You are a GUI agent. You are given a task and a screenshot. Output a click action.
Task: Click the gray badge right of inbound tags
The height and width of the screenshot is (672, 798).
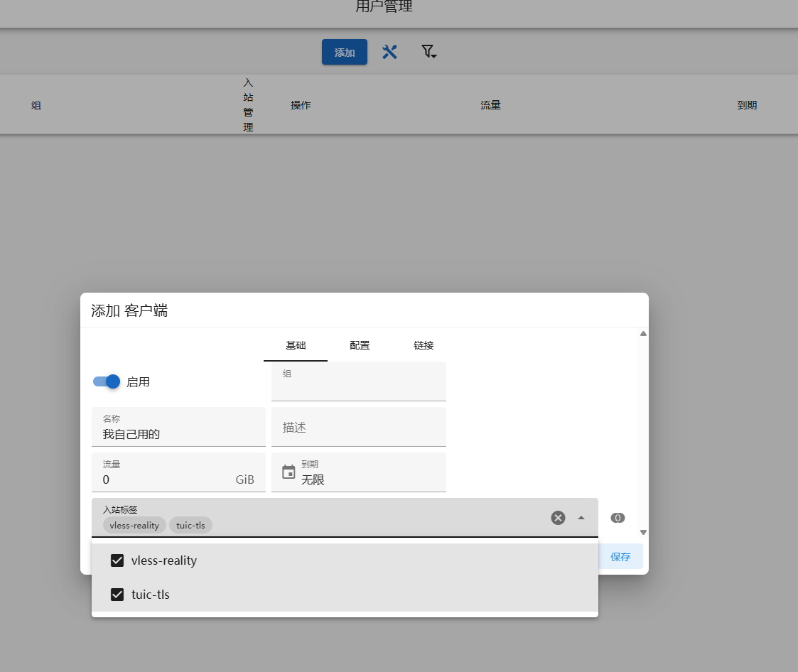click(x=618, y=518)
